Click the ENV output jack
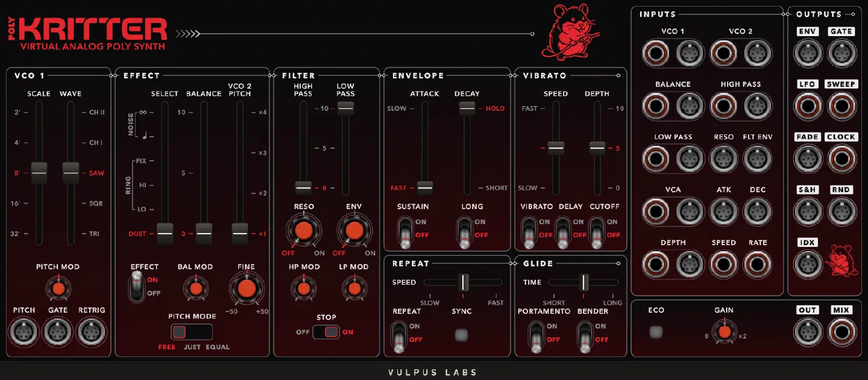 tap(808, 54)
